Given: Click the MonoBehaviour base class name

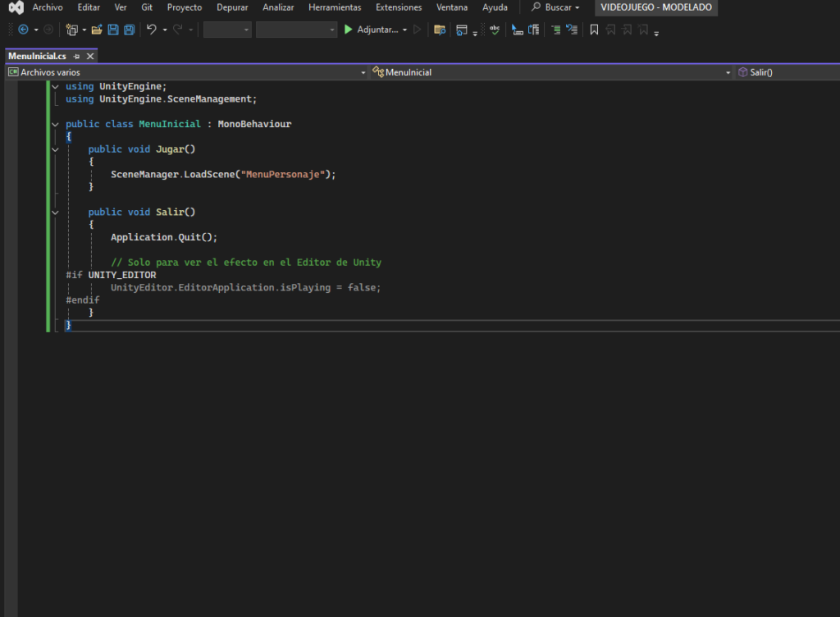Looking at the screenshot, I should [x=254, y=124].
